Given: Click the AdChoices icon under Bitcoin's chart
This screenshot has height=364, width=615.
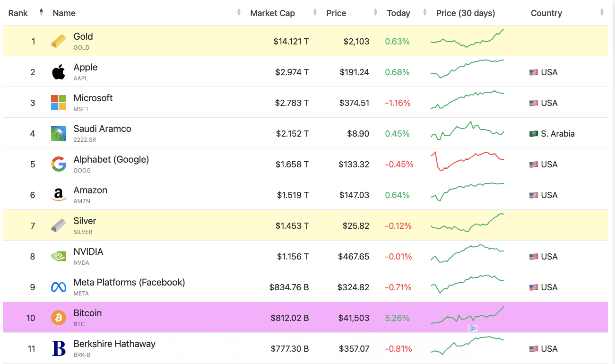Looking at the screenshot, I should point(473,328).
